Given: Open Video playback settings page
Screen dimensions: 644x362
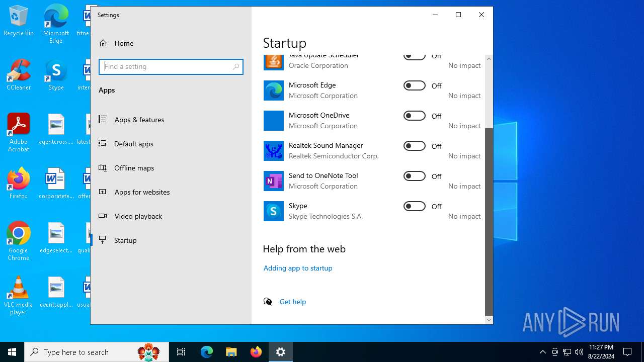Looking at the screenshot, I should coord(171,216).
